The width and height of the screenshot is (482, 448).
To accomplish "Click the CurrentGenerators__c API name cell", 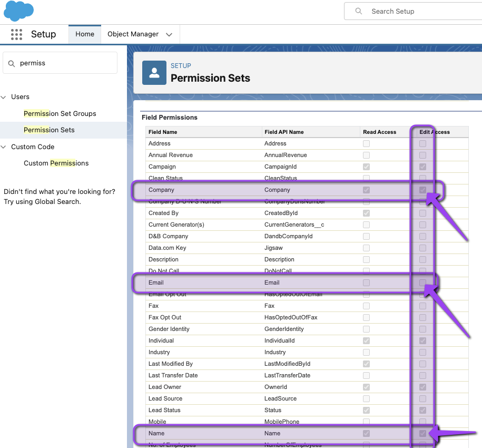I will tap(294, 225).
